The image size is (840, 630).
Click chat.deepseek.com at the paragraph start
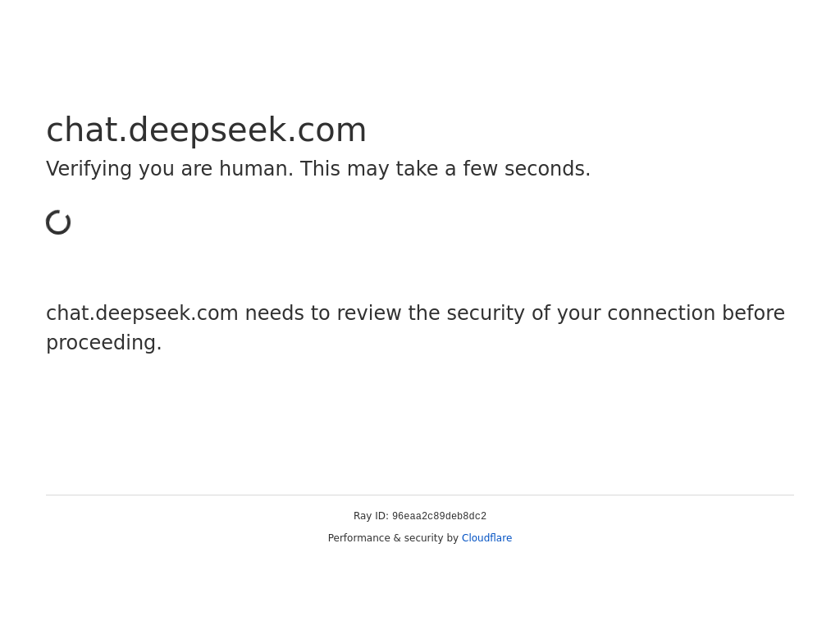point(142,313)
